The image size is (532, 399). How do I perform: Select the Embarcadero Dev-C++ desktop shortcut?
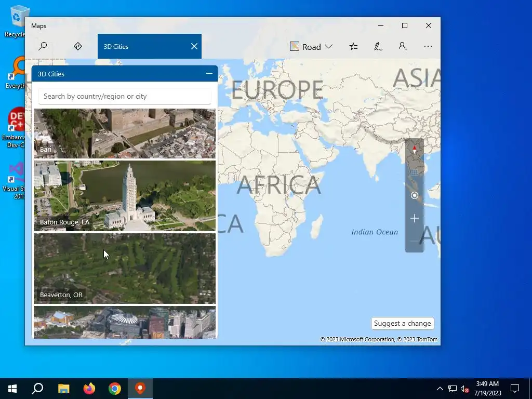(13, 128)
